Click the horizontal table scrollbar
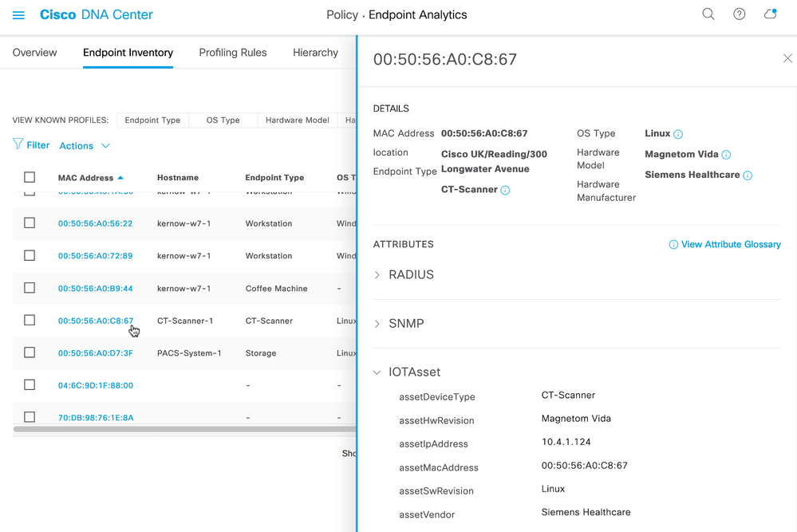The height and width of the screenshot is (532, 797). (x=184, y=429)
